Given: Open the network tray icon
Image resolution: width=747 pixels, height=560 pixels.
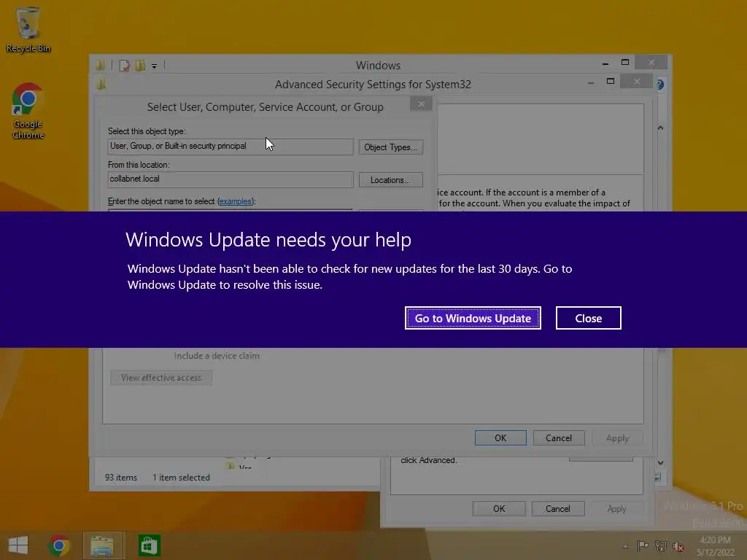Looking at the screenshot, I should click(x=660, y=545).
